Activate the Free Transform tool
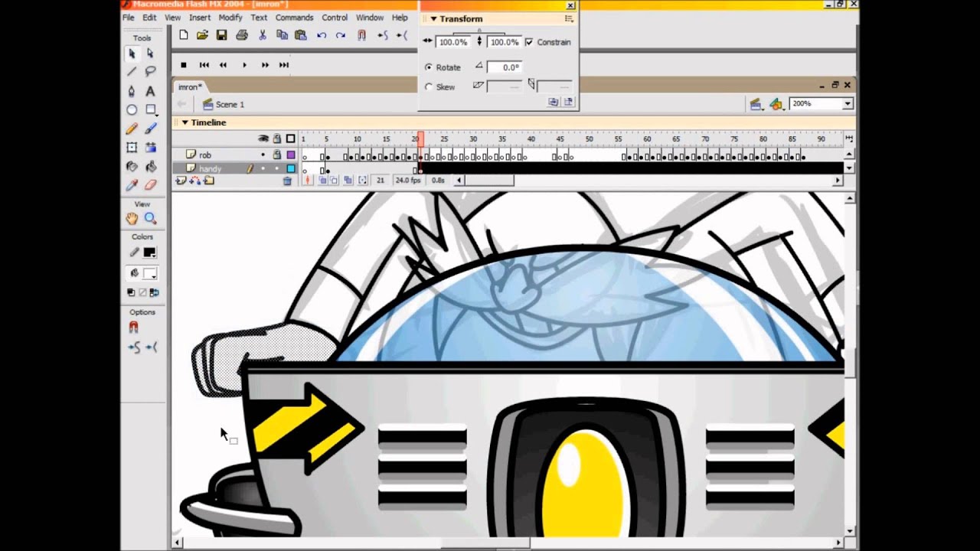 click(132, 147)
